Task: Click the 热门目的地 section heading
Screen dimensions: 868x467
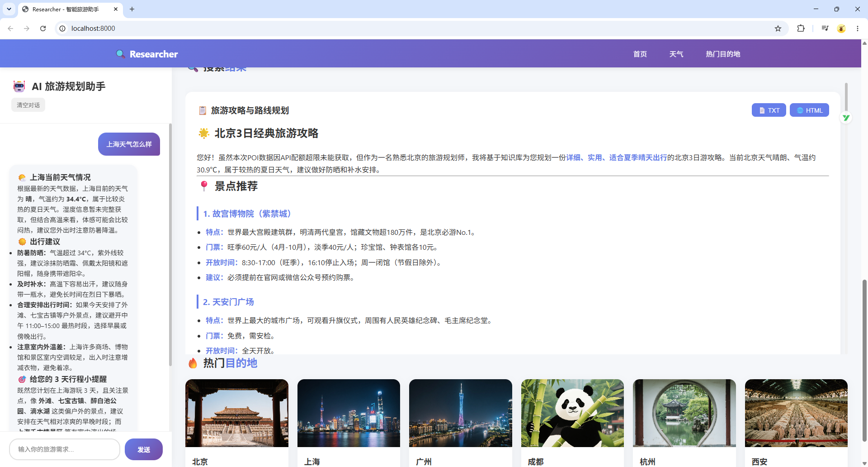Action: click(x=230, y=363)
